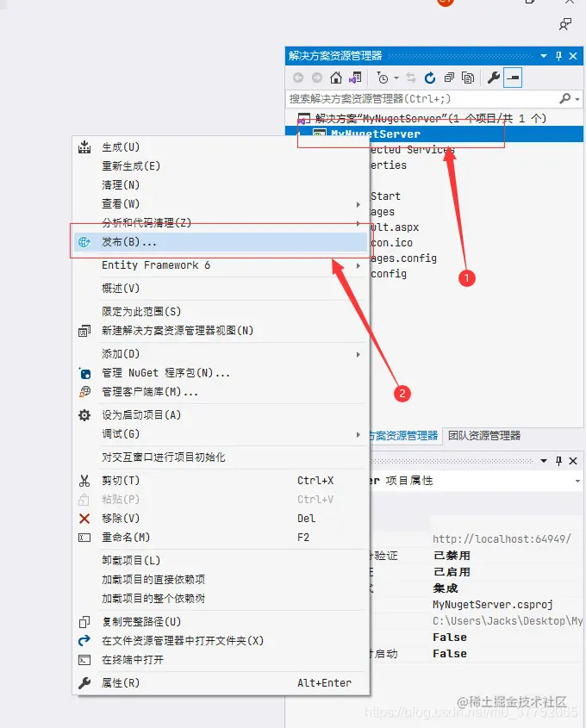Switch to 方案资源管理器 tab
Screen dimensions: 586x728
(x=403, y=435)
